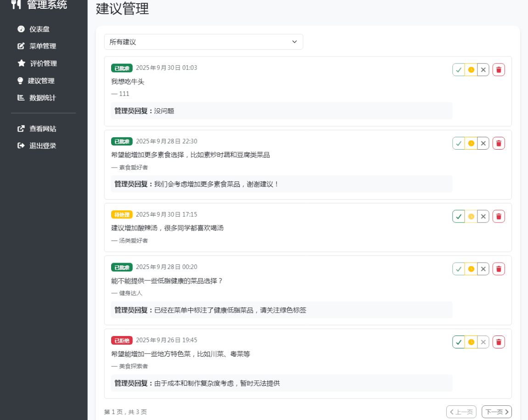Image resolution: width=528 pixels, height=420 pixels.
Task: Click the 已拒绝 red status badge
Action: (x=122, y=340)
